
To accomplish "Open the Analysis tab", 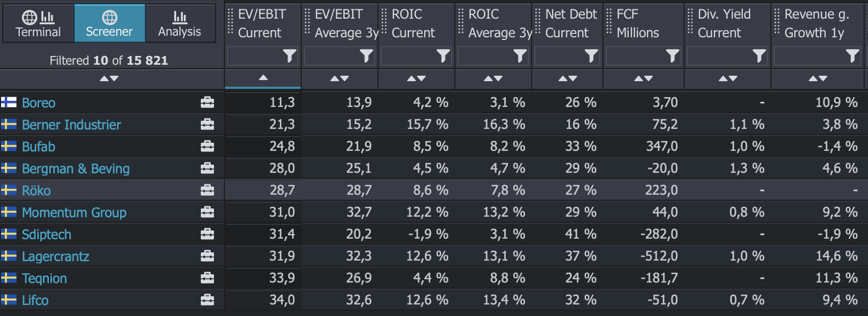I will point(179,24).
